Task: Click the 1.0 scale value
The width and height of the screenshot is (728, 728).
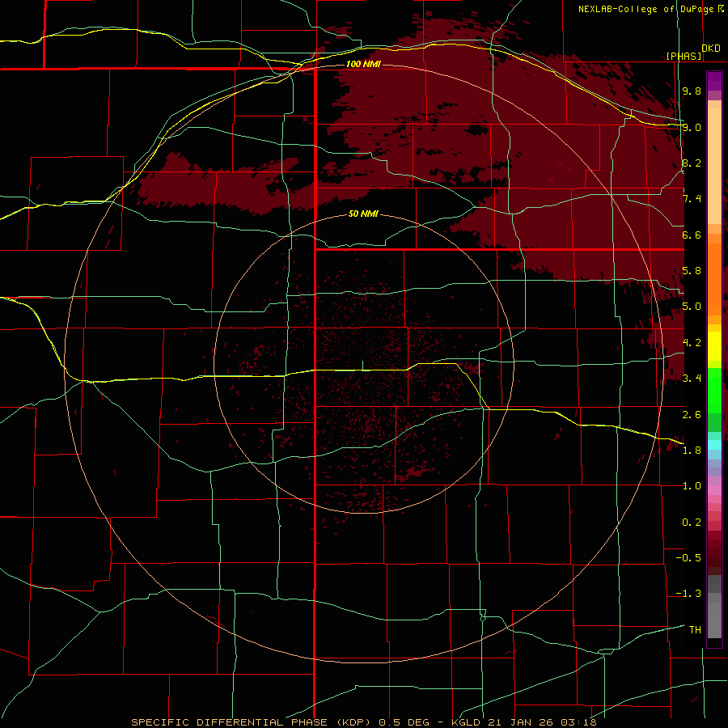Action: (x=692, y=486)
